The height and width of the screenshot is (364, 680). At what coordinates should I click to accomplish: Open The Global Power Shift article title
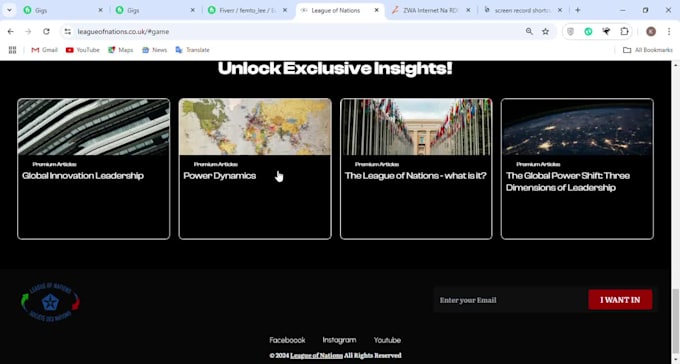coord(568,181)
